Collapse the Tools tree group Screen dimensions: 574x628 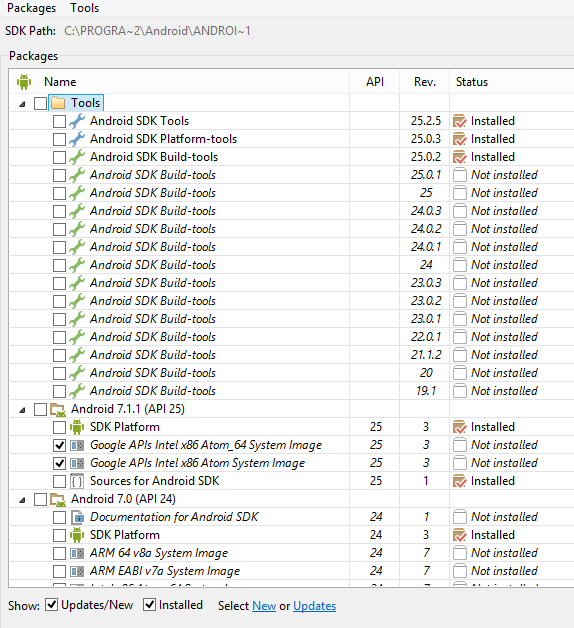pos(22,104)
